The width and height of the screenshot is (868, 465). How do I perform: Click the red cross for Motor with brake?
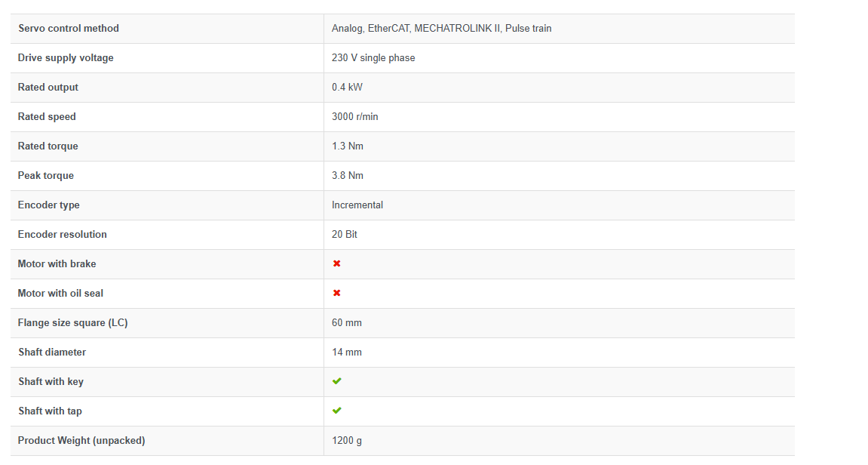(337, 263)
